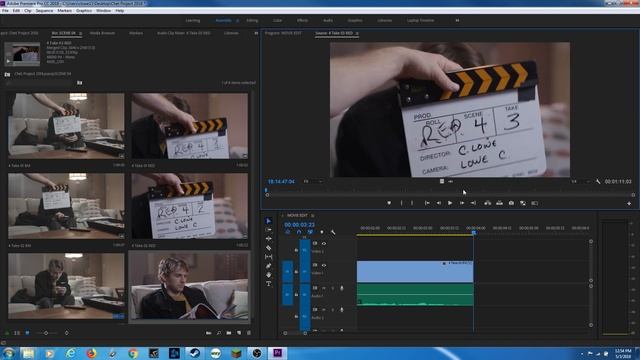This screenshot has width=640, height=360.
Task: Toggle the eye visibility of the Video 1 track
Action: (x=324, y=265)
